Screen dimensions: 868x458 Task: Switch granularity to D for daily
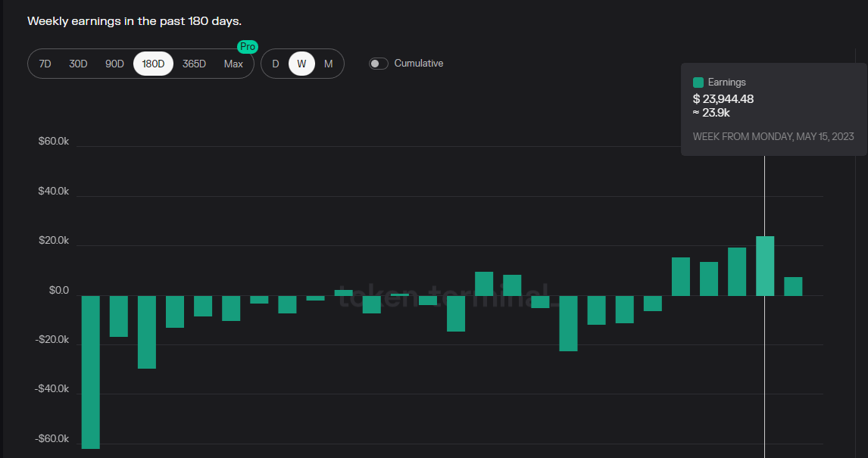click(x=276, y=64)
